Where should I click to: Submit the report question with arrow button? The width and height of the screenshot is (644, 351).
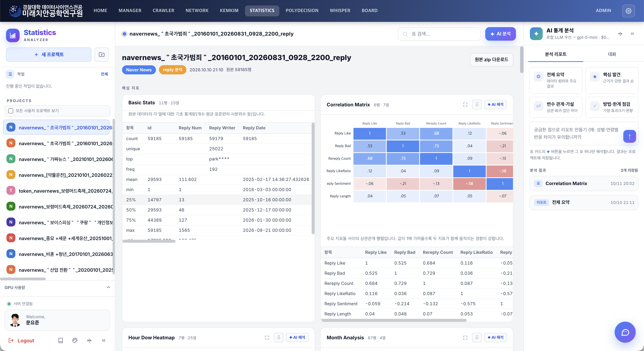(x=630, y=137)
